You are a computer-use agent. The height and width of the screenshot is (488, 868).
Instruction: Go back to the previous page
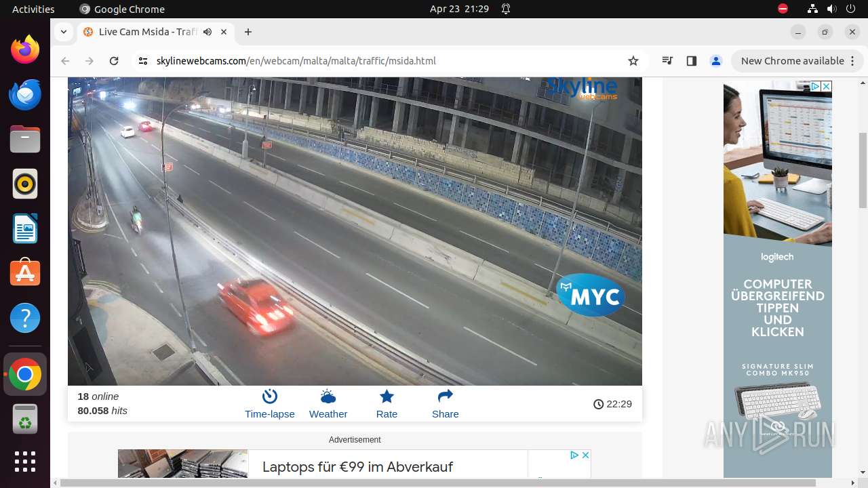(65, 61)
